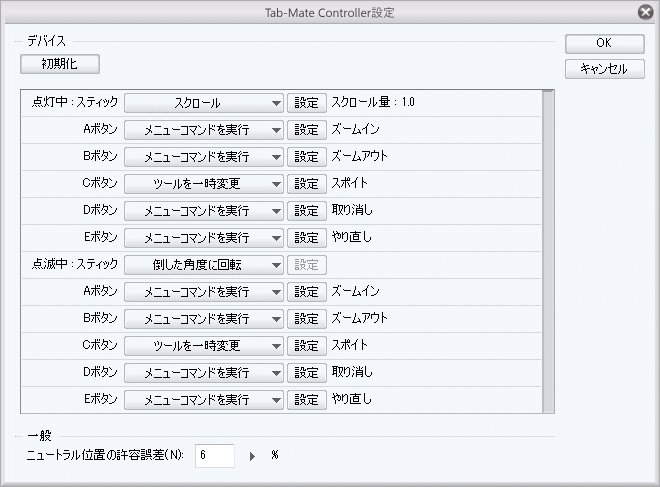
Task: Click the キャンセル button
Action: coord(604,69)
